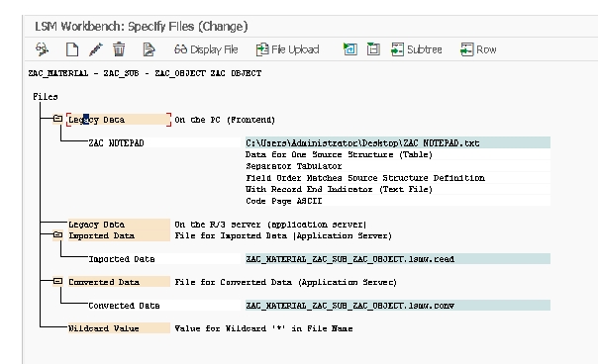Select the Converted Data folder label
Image resolution: width=598 pixels, height=364 pixels.
119,282
